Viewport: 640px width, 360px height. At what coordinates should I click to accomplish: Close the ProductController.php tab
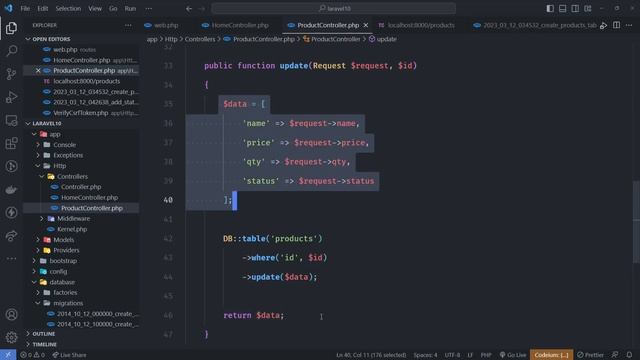[366, 25]
